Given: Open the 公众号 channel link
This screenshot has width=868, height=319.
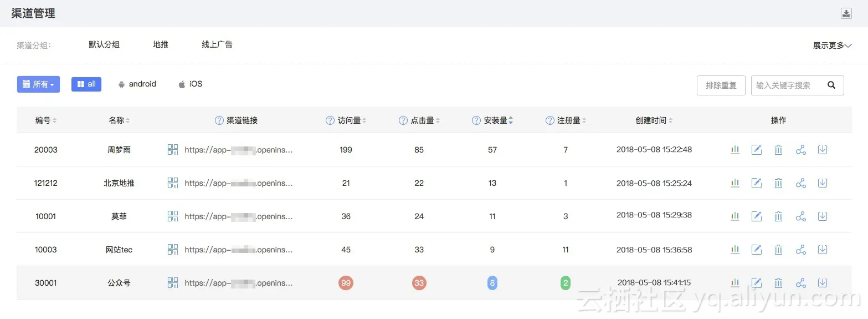Looking at the screenshot, I should [x=238, y=283].
